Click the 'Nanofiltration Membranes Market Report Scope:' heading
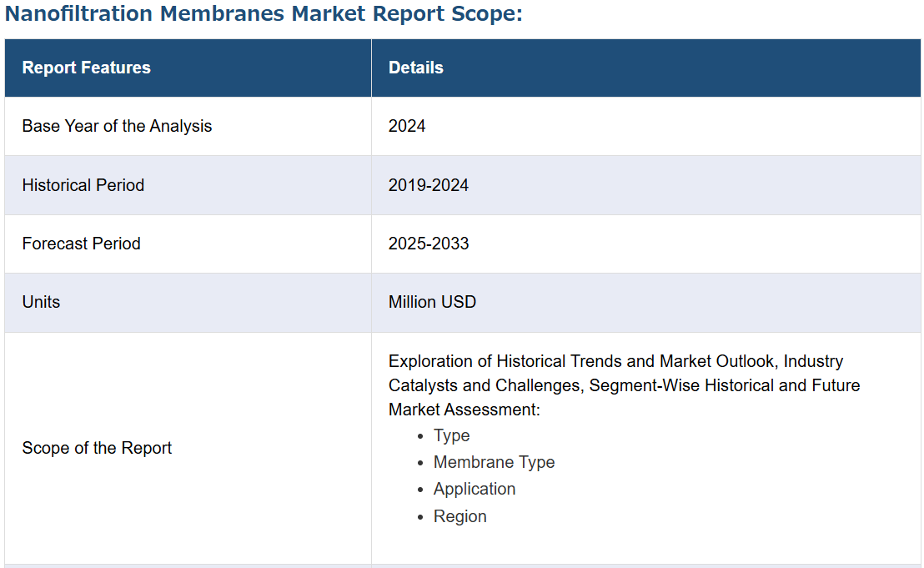 pyautogui.click(x=264, y=13)
